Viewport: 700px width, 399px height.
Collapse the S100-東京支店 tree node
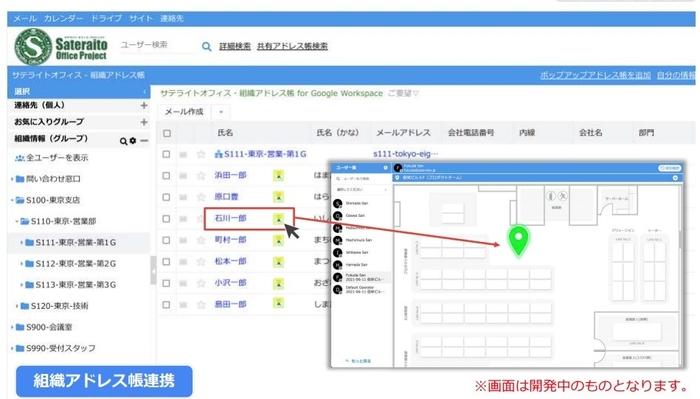click(12, 200)
